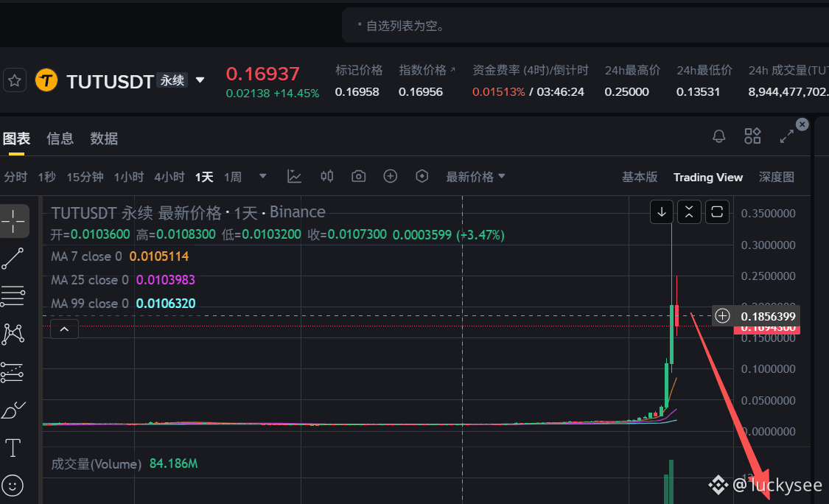
Task: Open the emoji icons tool
Action: pyautogui.click(x=13, y=485)
